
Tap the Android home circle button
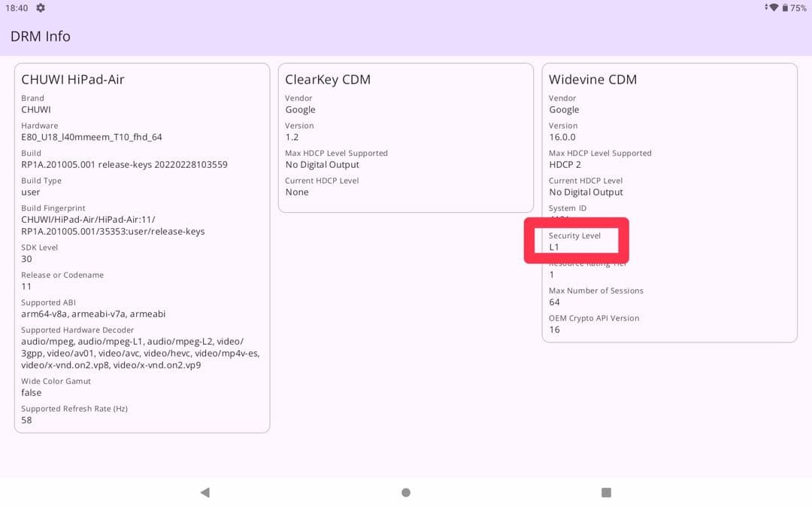[x=406, y=492]
